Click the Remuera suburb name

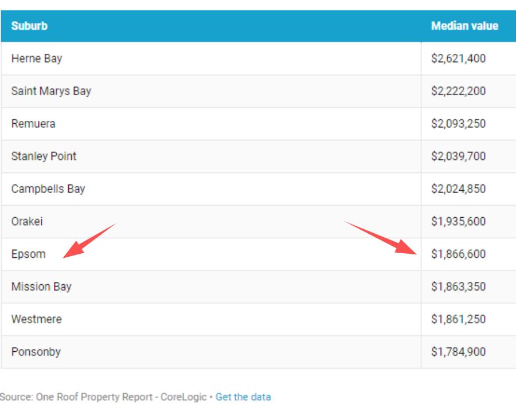click(33, 124)
